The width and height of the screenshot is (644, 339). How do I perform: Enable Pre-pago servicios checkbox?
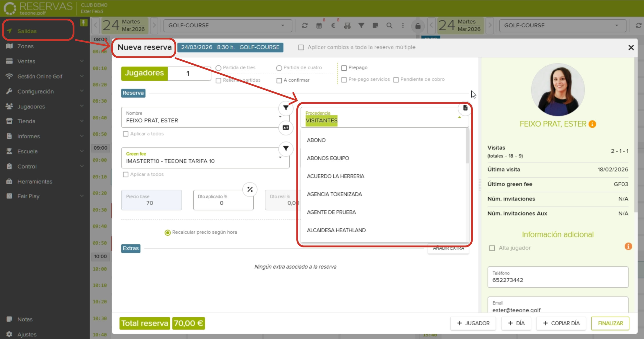[344, 80]
